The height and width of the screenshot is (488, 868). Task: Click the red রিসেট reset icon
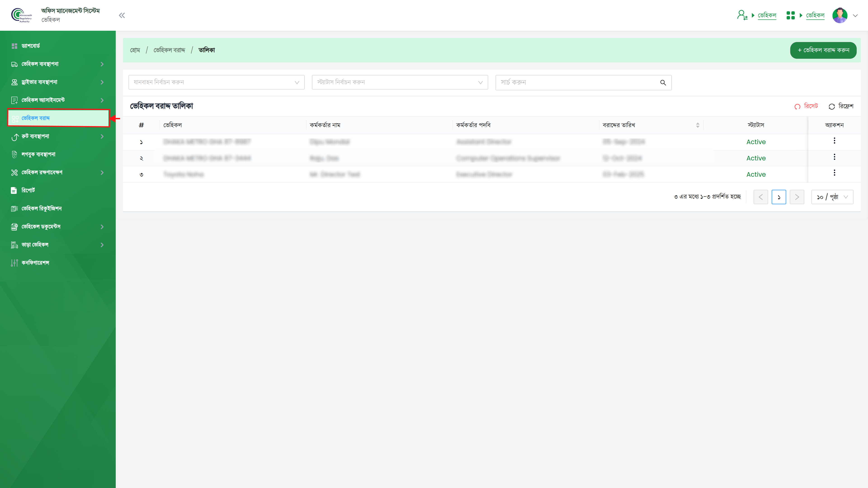pos(797,106)
